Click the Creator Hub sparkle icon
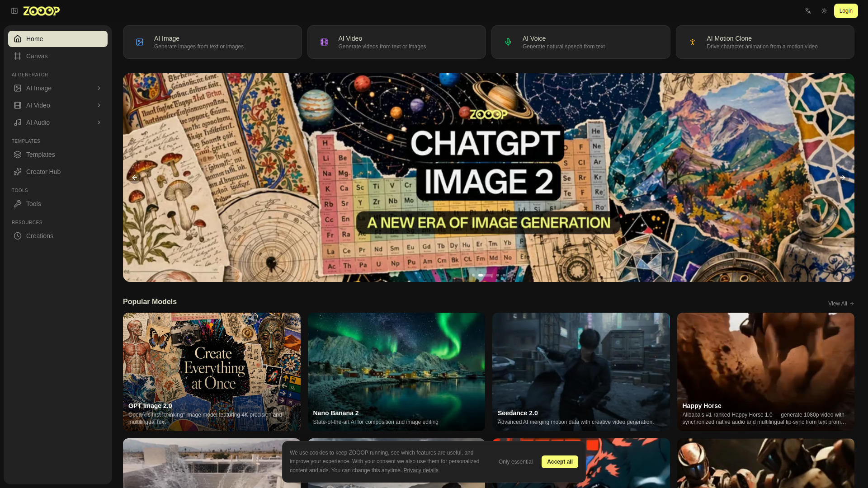This screenshot has width=868, height=488. click(18, 172)
